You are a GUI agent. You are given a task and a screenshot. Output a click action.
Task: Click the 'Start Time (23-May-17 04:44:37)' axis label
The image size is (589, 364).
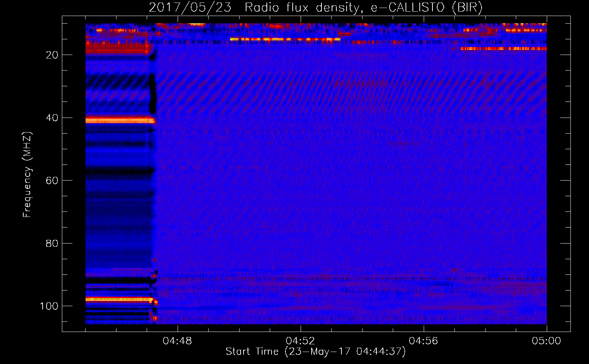pyautogui.click(x=315, y=352)
